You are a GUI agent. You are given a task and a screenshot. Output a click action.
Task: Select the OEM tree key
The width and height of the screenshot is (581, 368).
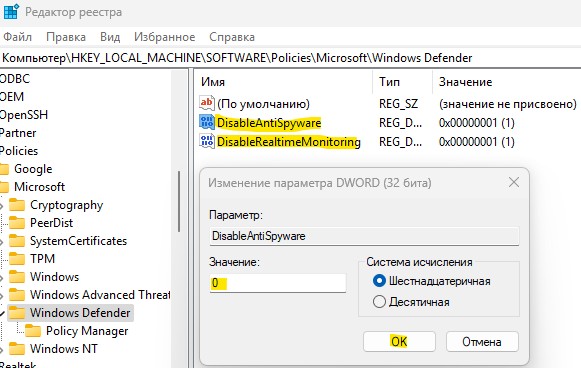click(x=12, y=97)
